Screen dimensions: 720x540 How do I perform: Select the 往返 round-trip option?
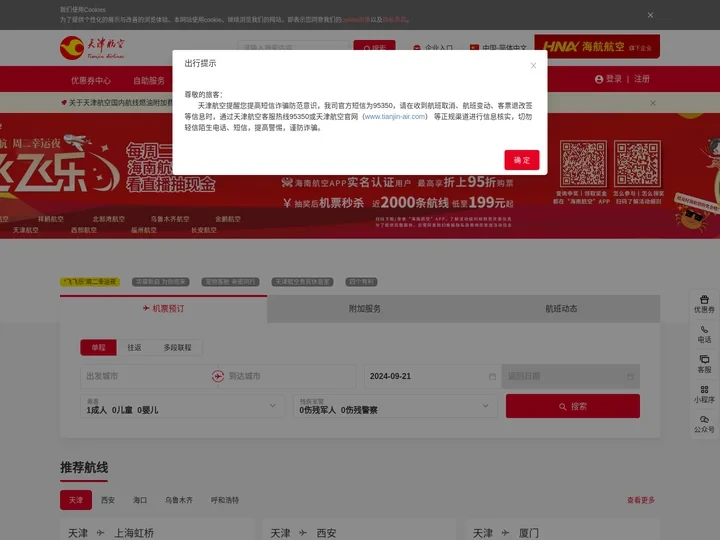(x=134, y=348)
